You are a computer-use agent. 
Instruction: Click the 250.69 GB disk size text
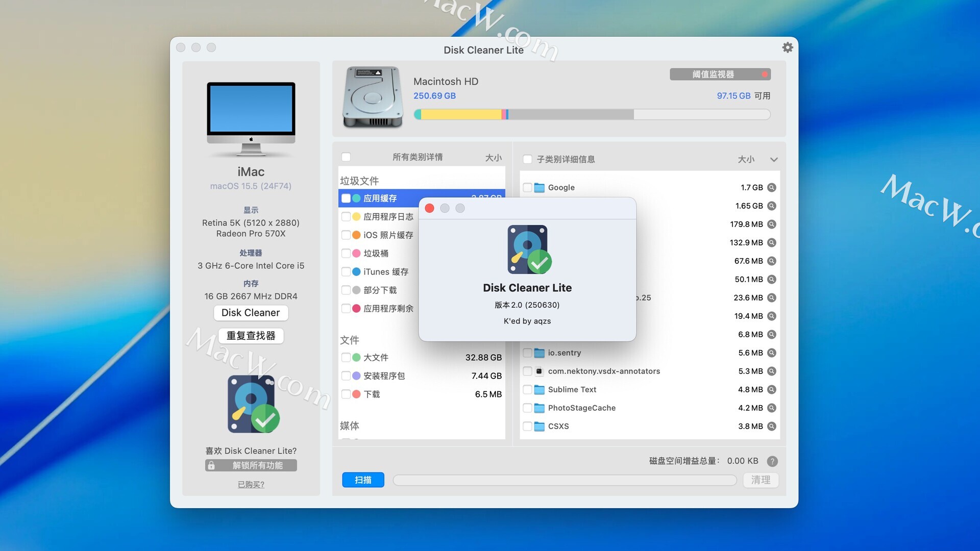(434, 96)
